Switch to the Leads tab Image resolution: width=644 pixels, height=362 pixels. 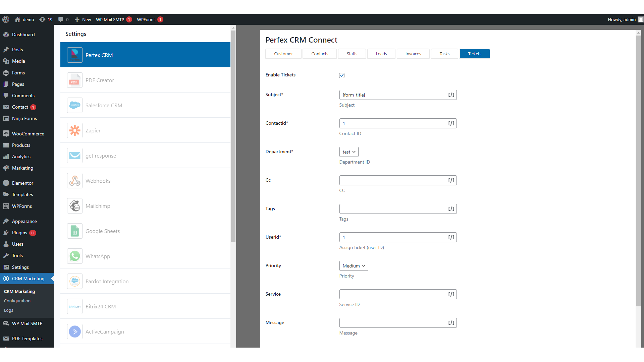[381, 54]
